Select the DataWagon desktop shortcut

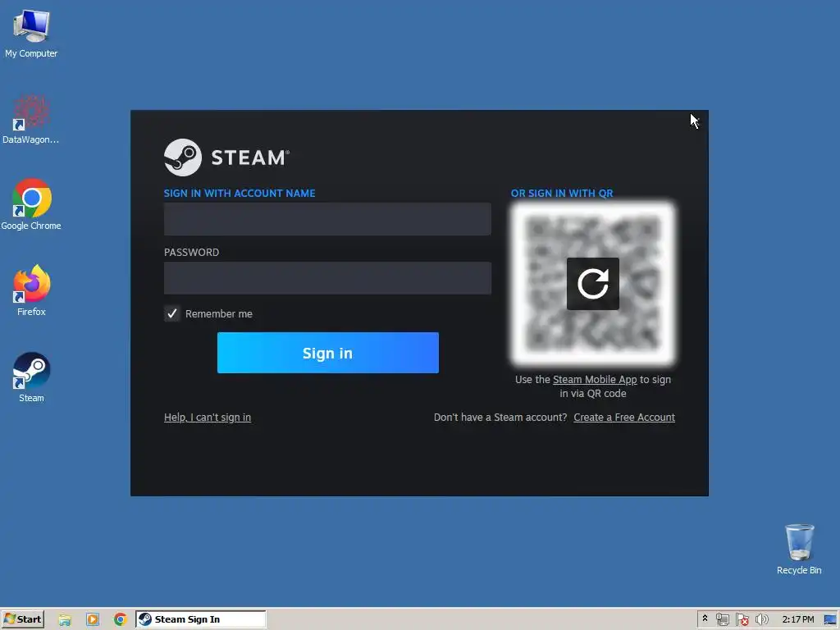[31, 119]
